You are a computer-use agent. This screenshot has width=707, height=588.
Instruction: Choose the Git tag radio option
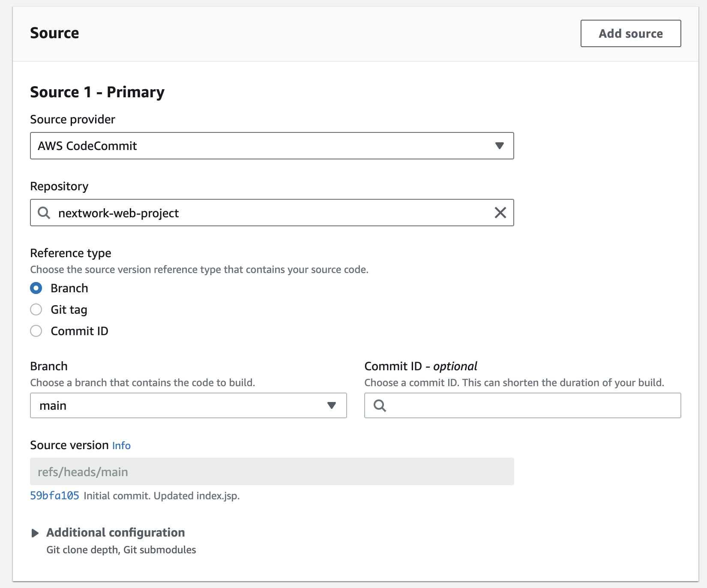36,309
